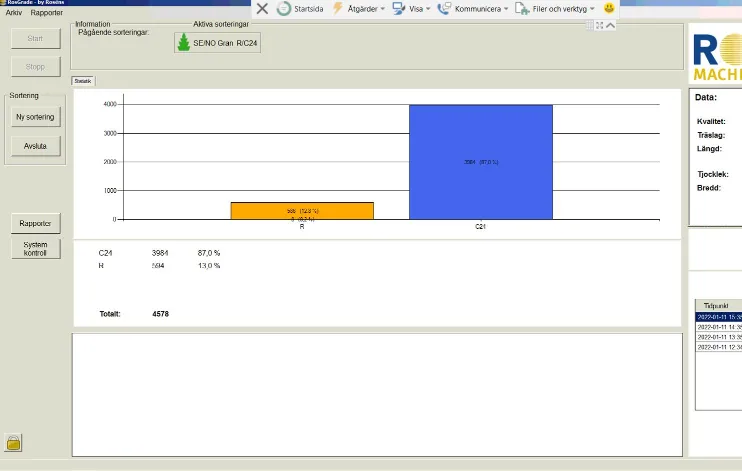Open System kontroll
The width and height of the screenshot is (742, 471).
(35, 249)
